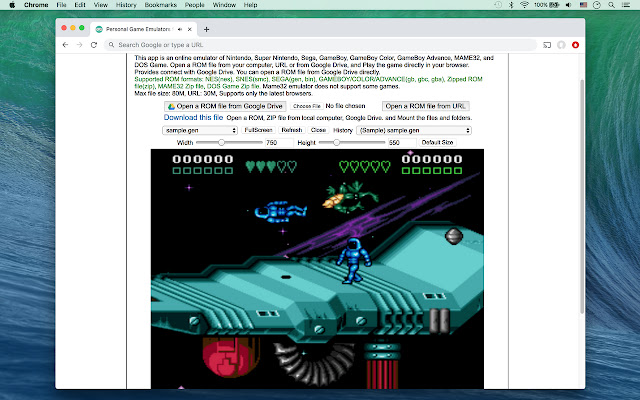This screenshot has height=400, width=640.
Task: Click the page vertical scrollbar
Action: pos(582,197)
